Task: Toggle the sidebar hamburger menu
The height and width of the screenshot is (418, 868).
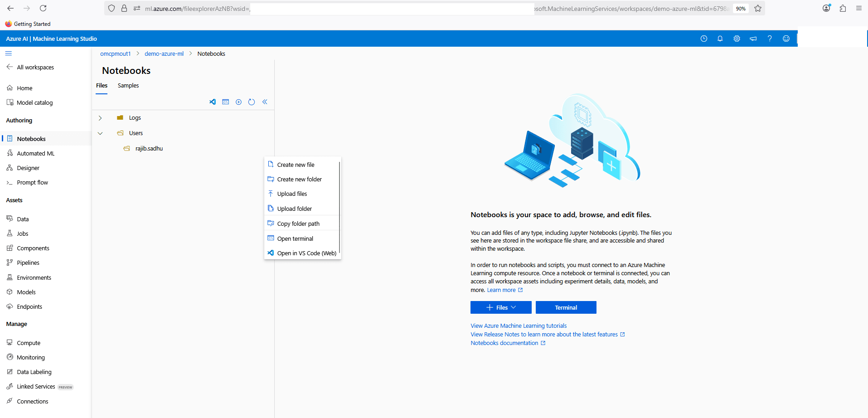Action: [8, 53]
